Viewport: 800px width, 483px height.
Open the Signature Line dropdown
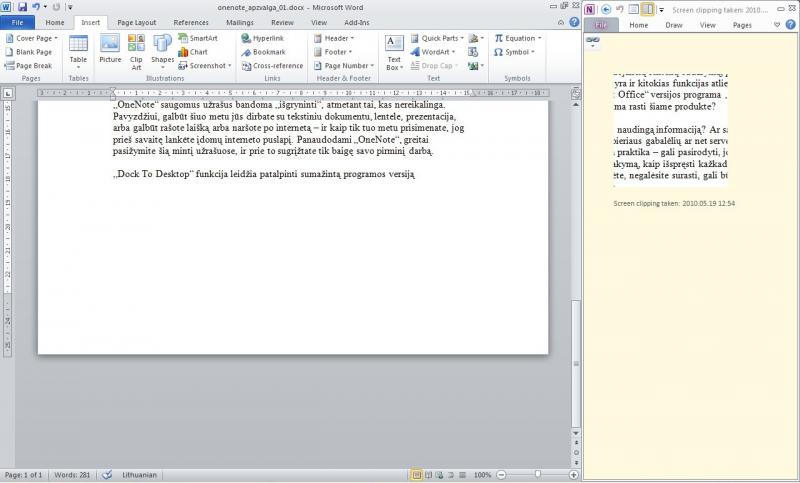[x=476, y=38]
